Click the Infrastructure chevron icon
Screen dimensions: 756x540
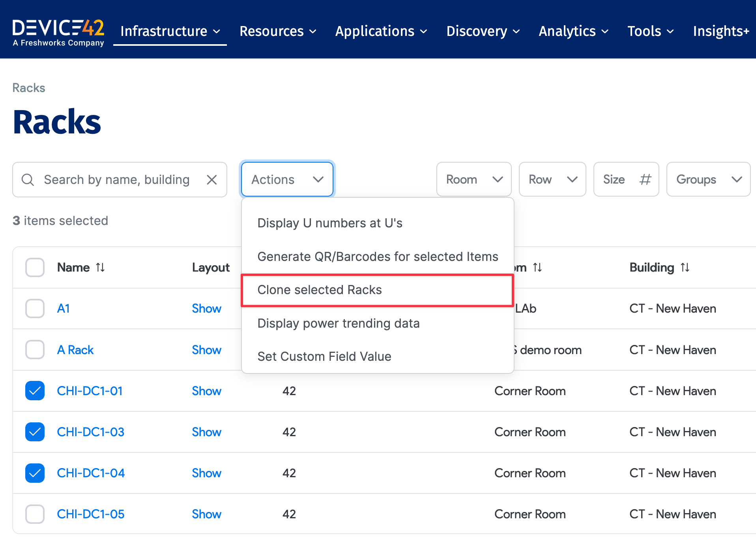tap(217, 32)
